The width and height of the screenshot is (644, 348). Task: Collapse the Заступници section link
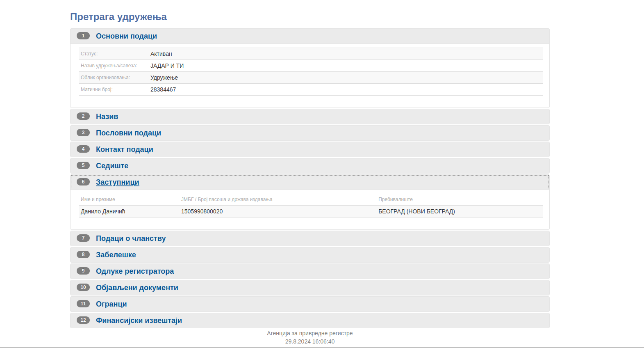tap(117, 182)
